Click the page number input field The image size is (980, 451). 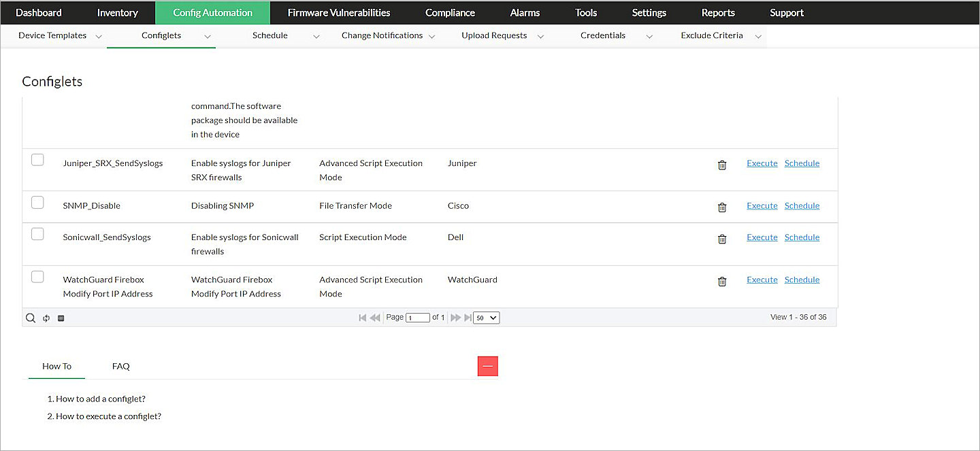click(x=418, y=317)
